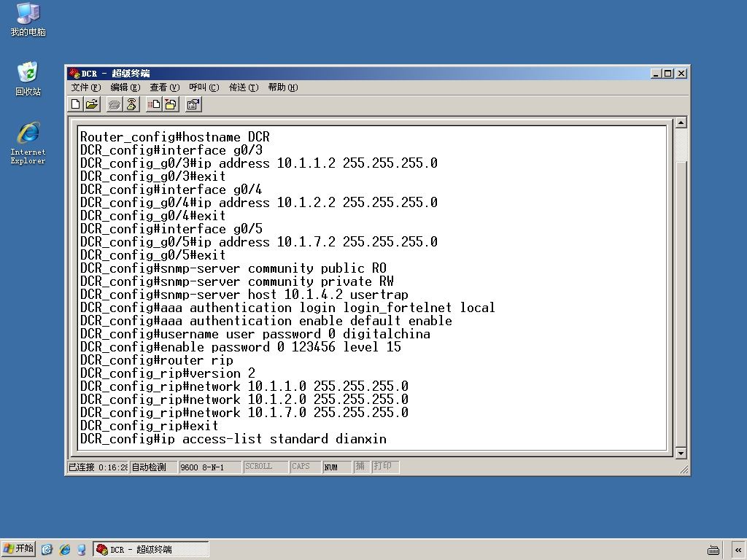The width and height of the screenshot is (747, 560).
Task: Open the 传送(T) menu
Action: pyautogui.click(x=244, y=87)
